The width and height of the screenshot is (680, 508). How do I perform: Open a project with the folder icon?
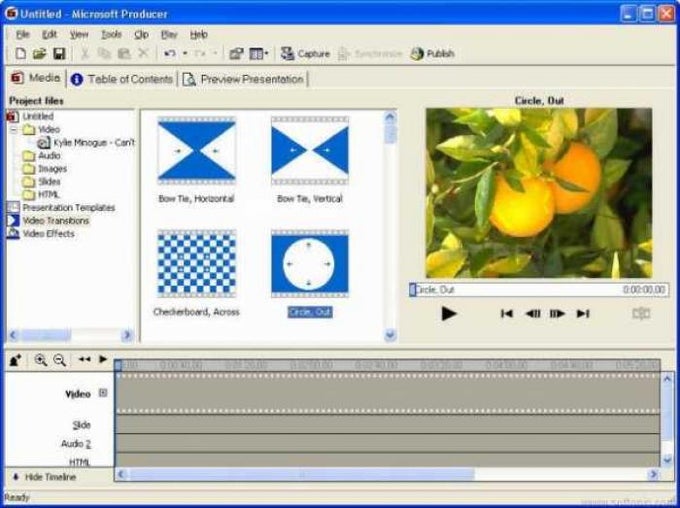click(39, 54)
